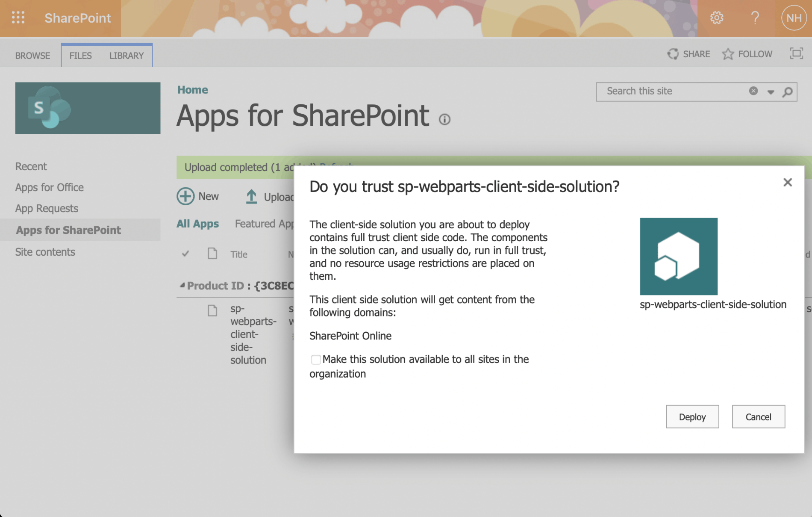Click the search magnifier icon
This screenshot has width=812, height=517.
787,92
